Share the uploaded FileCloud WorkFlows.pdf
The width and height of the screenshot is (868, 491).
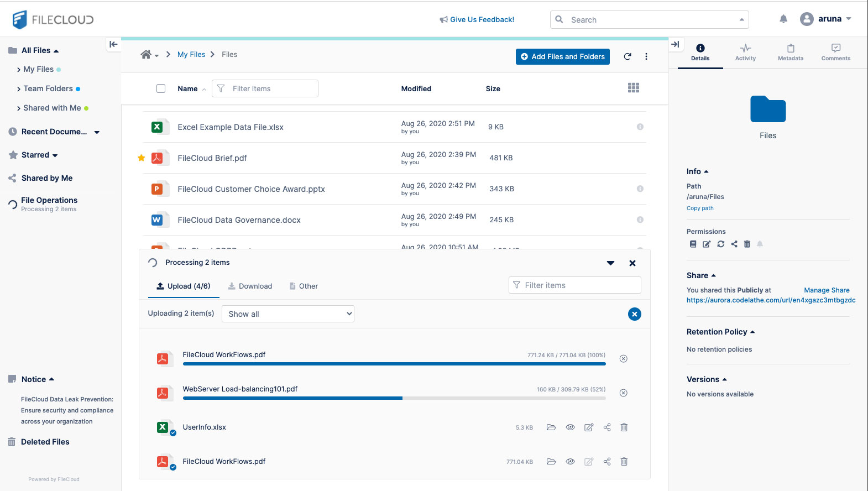[x=607, y=462]
